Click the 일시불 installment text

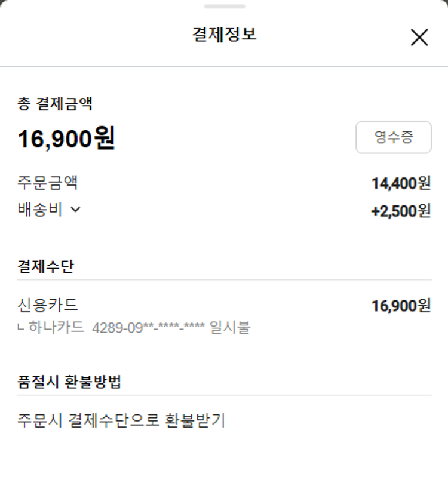[x=231, y=327]
